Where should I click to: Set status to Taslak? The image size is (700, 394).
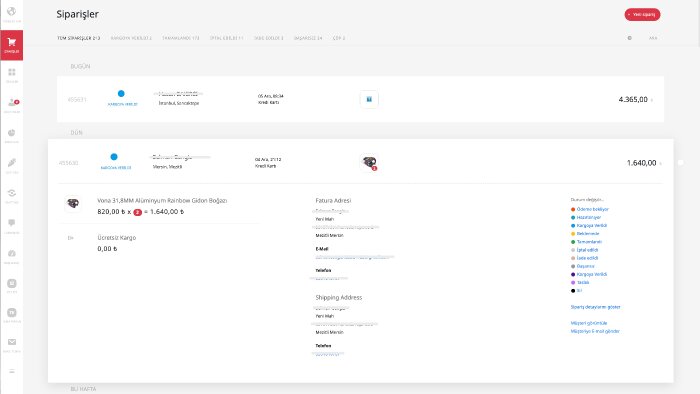click(x=580, y=282)
